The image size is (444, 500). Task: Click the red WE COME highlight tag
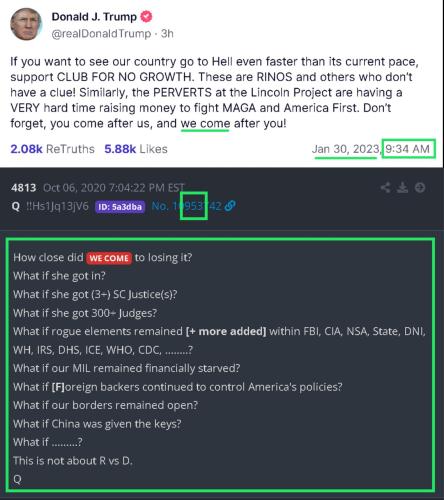pyautogui.click(x=109, y=258)
